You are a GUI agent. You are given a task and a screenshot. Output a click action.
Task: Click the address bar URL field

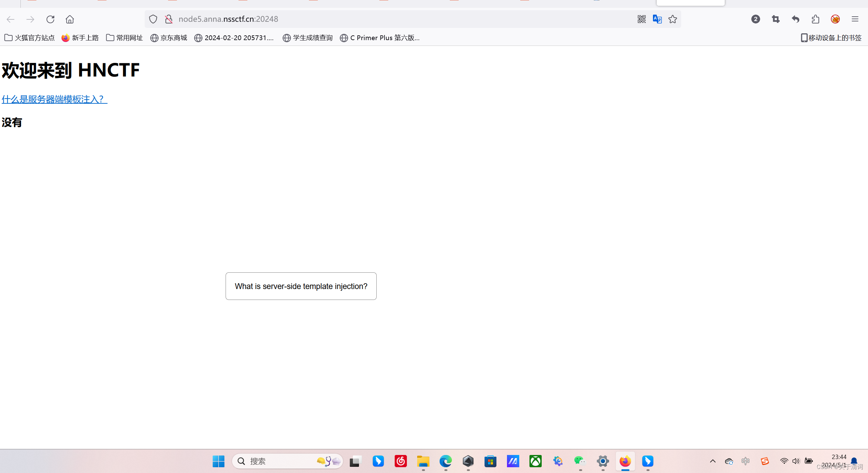point(374,19)
